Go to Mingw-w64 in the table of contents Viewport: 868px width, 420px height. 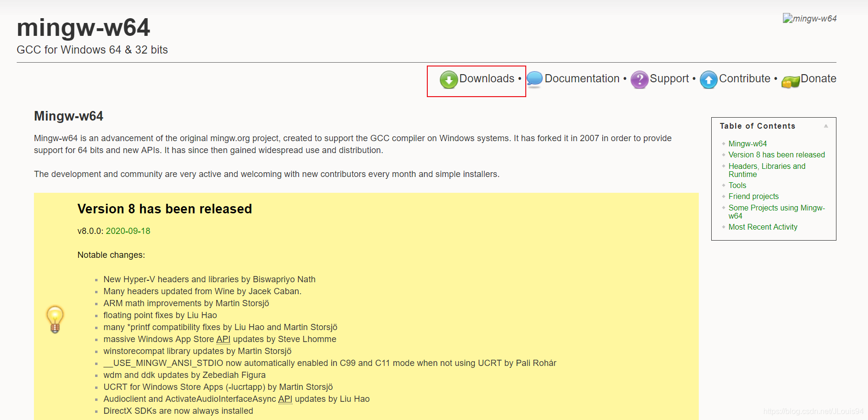748,144
